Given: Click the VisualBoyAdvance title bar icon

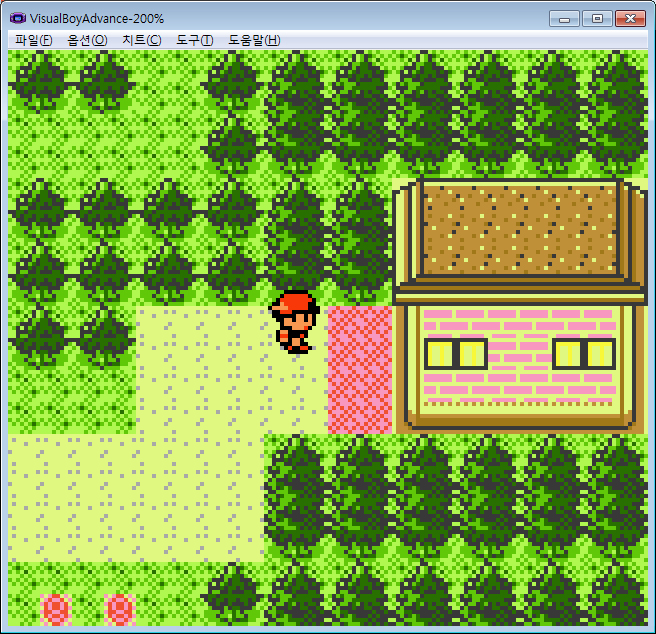Looking at the screenshot, I should tap(18, 18).
